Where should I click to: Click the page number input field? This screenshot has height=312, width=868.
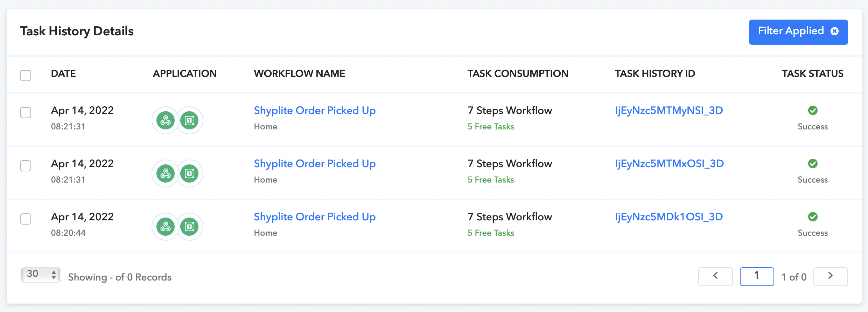[757, 276]
